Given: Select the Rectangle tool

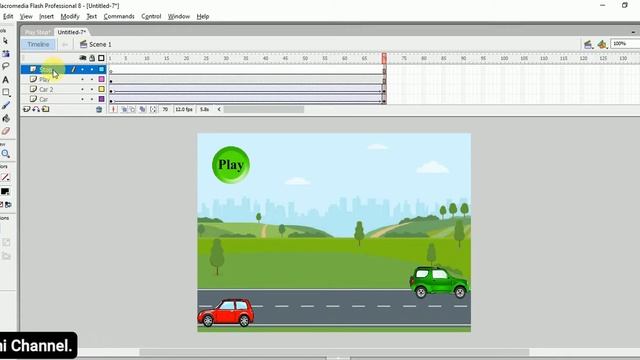Looking at the screenshot, I should tap(6, 92).
